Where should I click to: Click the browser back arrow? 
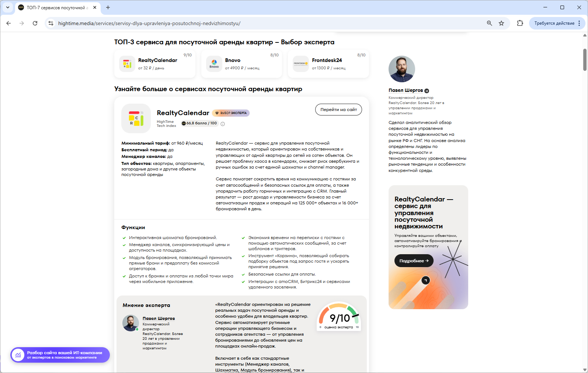(8, 23)
